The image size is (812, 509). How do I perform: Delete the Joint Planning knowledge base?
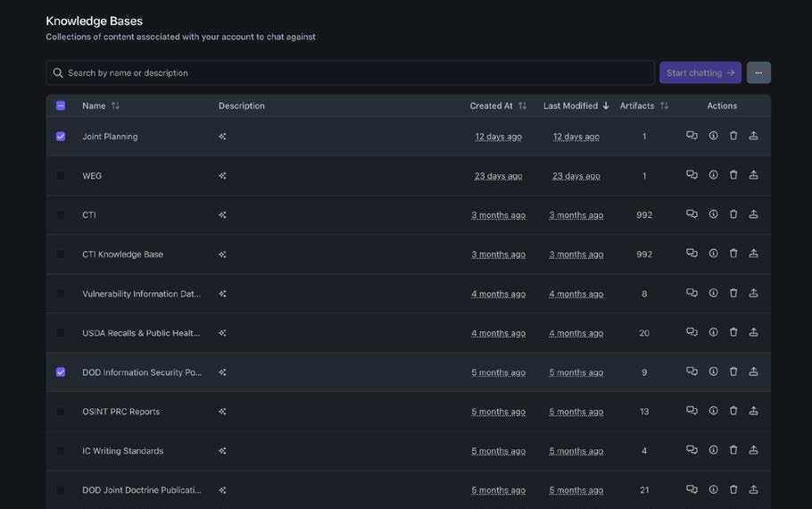coord(733,136)
